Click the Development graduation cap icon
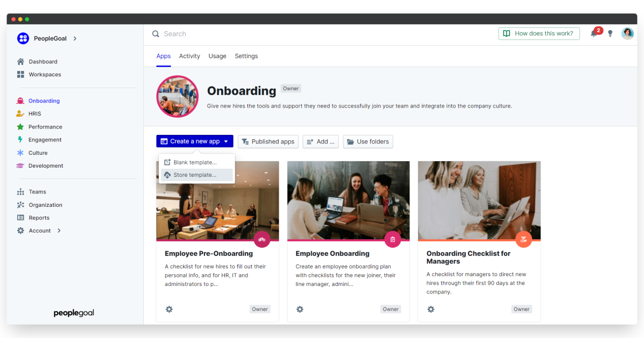The width and height of the screenshot is (644, 338). tap(20, 166)
